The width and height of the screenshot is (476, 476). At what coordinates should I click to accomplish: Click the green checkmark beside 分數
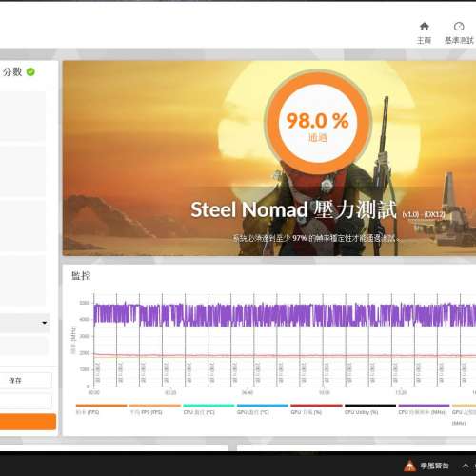[30, 72]
